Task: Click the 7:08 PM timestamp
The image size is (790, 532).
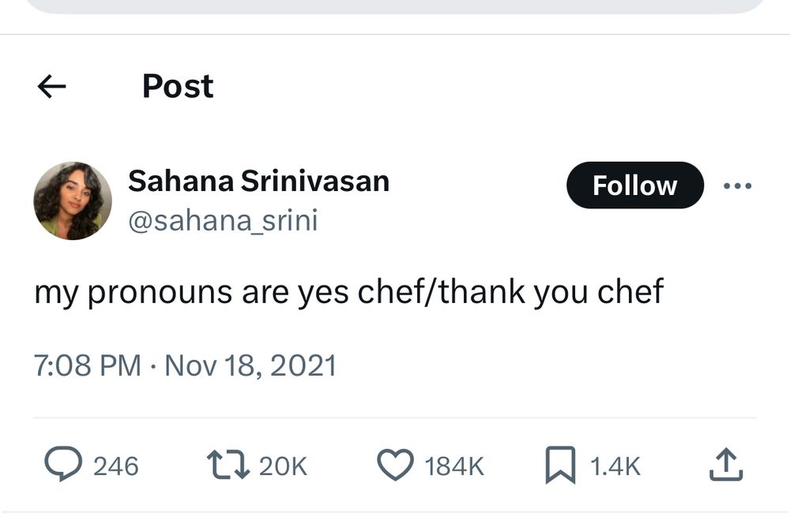Action: pyautogui.click(x=88, y=365)
